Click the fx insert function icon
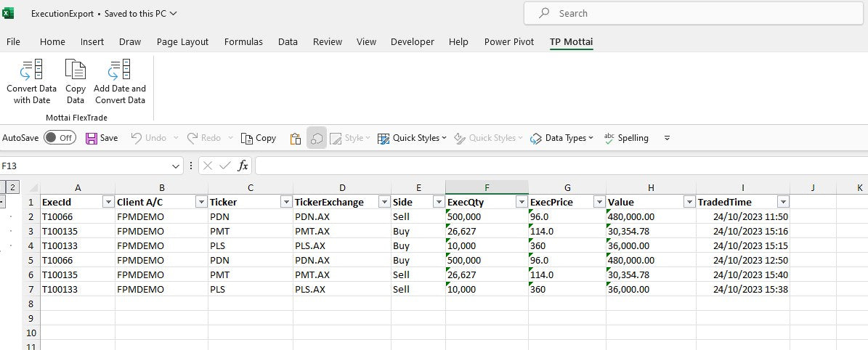868x350 pixels. (x=243, y=166)
